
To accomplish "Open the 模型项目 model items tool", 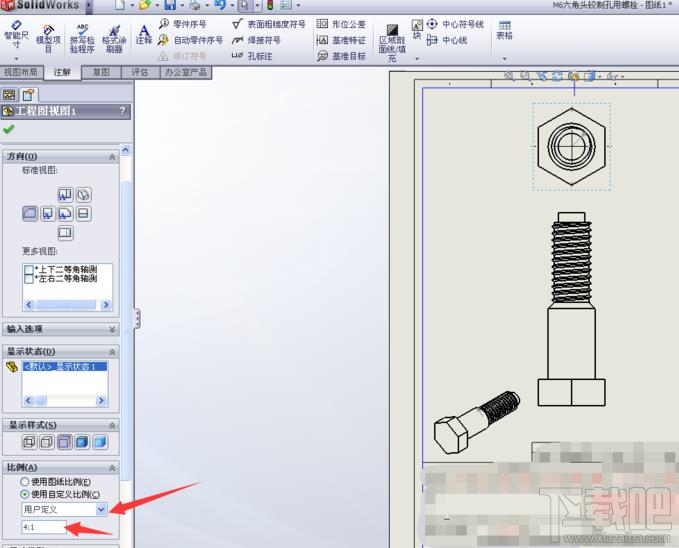I will 48,39.
